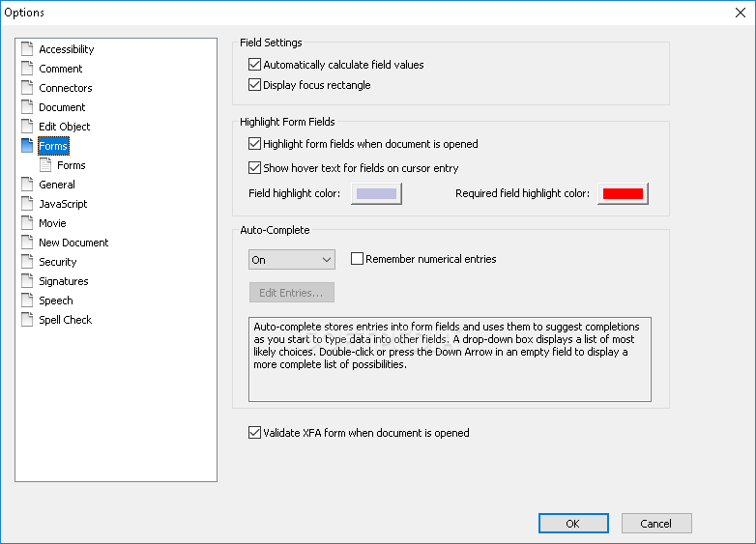The height and width of the screenshot is (544, 756).
Task: Open the Auto-Complete On dropdown
Action: 292,260
